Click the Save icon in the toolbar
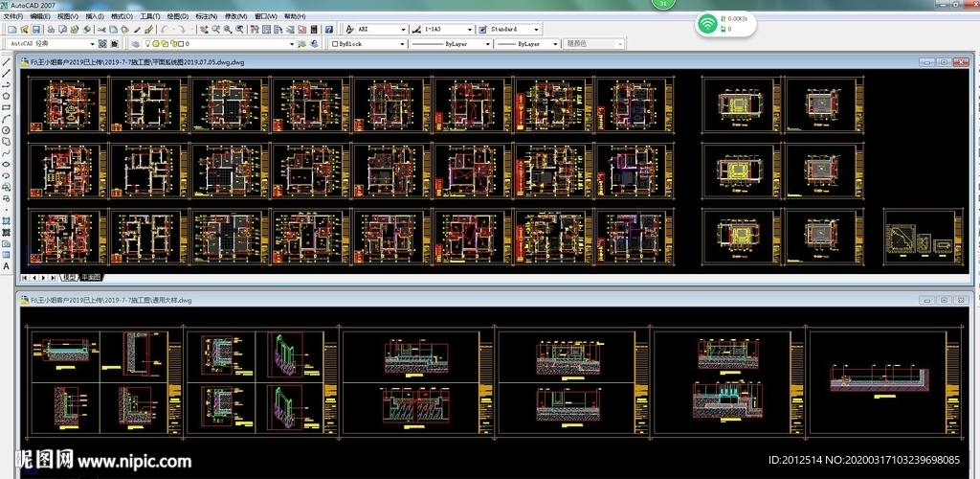This screenshot has width=980, height=479. [x=35, y=30]
